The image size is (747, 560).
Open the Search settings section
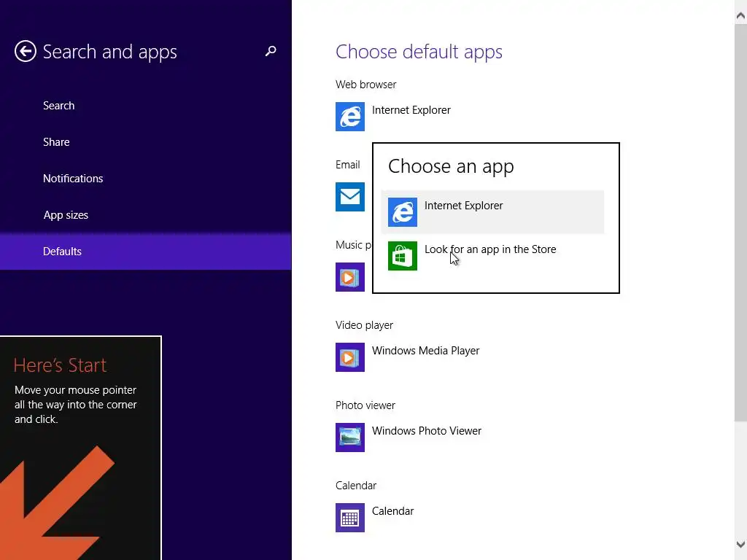(58, 105)
